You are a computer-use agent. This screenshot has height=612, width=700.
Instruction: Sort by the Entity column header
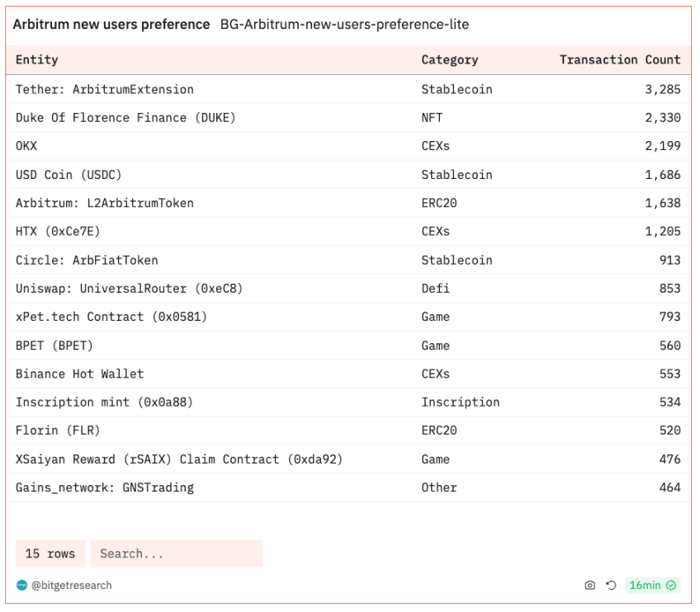37,59
